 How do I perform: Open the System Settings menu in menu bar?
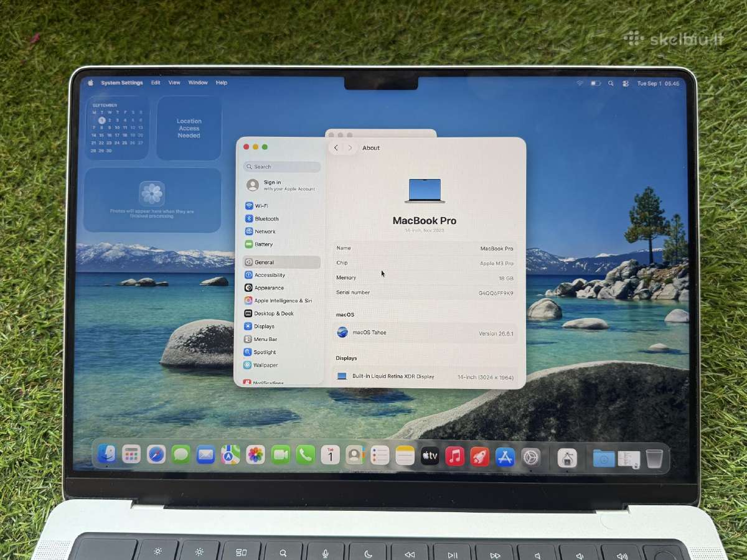click(122, 83)
